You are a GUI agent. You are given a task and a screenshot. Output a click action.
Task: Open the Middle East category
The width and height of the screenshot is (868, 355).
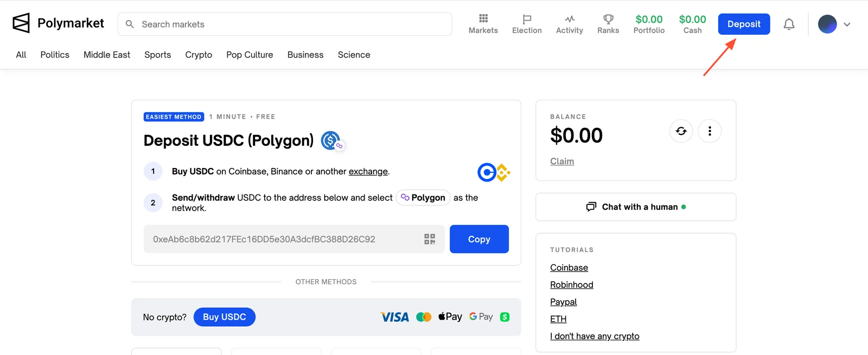click(107, 55)
